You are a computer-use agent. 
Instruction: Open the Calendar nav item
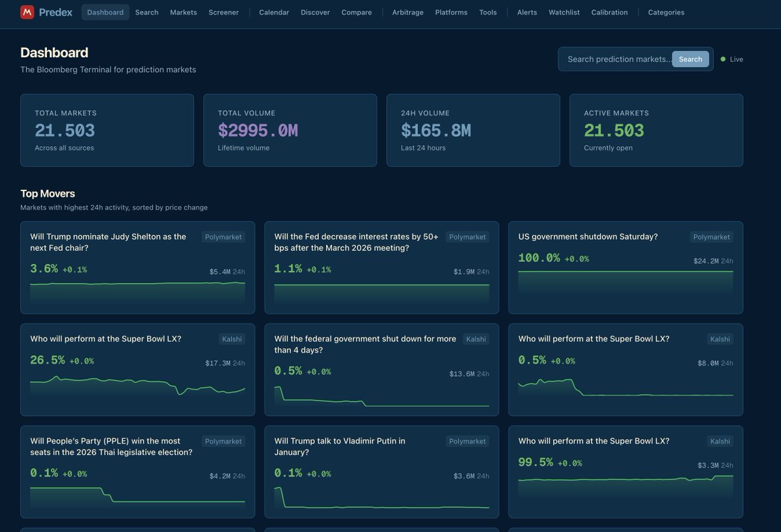point(274,12)
